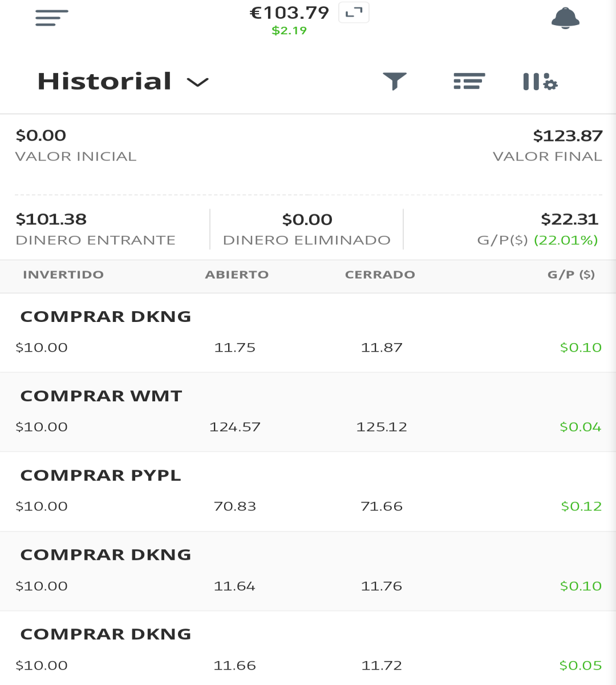The height and width of the screenshot is (685, 616).
Task: Open the history filter funnel
Action: tap(395, 81)
